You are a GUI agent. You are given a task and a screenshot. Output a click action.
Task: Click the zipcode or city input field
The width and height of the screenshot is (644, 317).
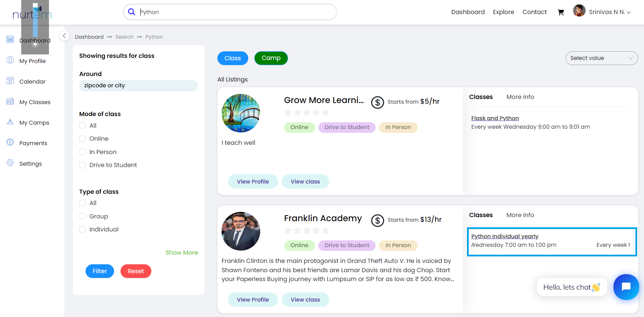click(x=138, y=86)
